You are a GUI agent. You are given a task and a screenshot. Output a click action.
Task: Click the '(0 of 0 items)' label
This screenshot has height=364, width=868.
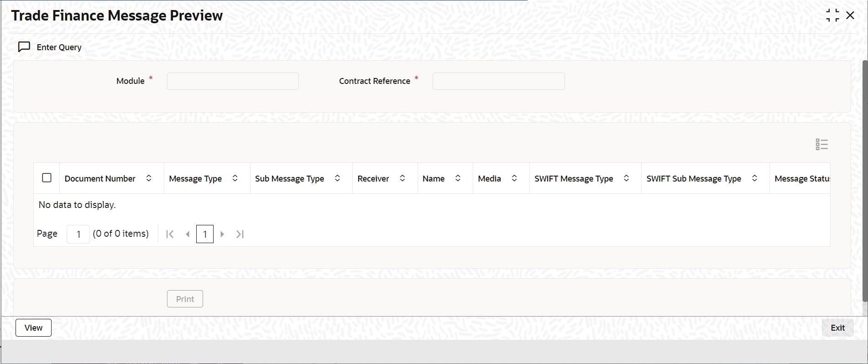coord(121,234)
